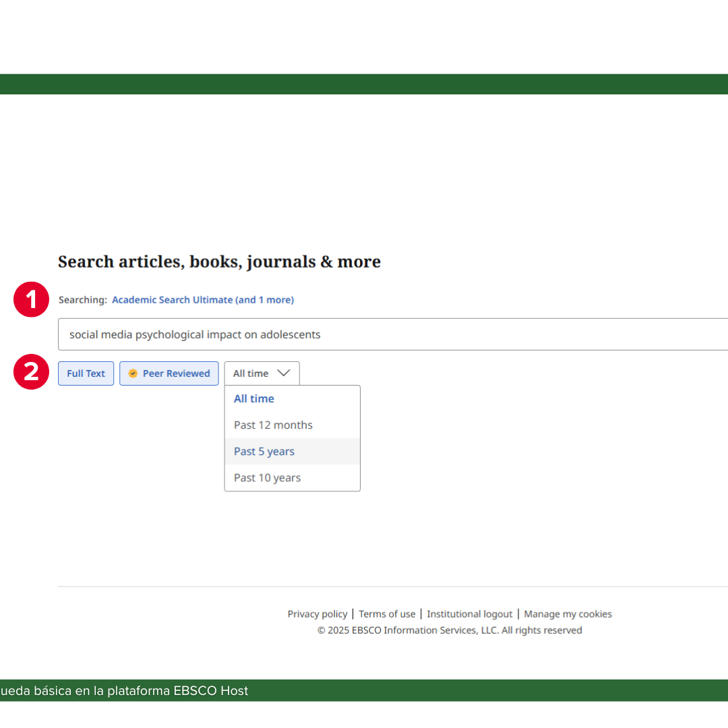
Task: Click the chevron on the All time selector
Action: (284, 373)
